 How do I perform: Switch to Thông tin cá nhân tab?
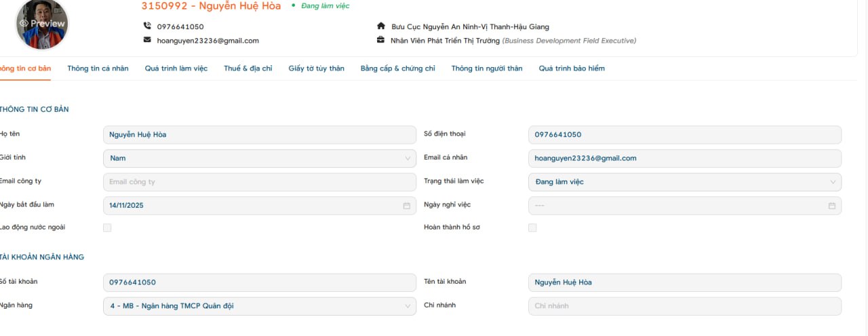[98, 69]
